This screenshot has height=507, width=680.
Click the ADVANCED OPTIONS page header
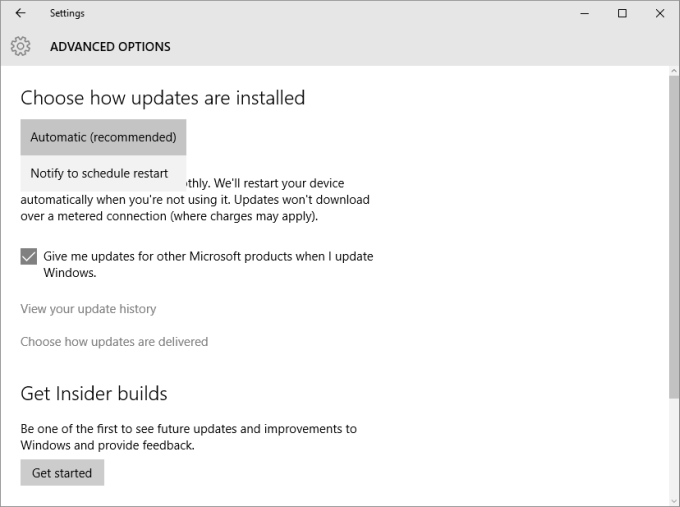pos(110,47)
